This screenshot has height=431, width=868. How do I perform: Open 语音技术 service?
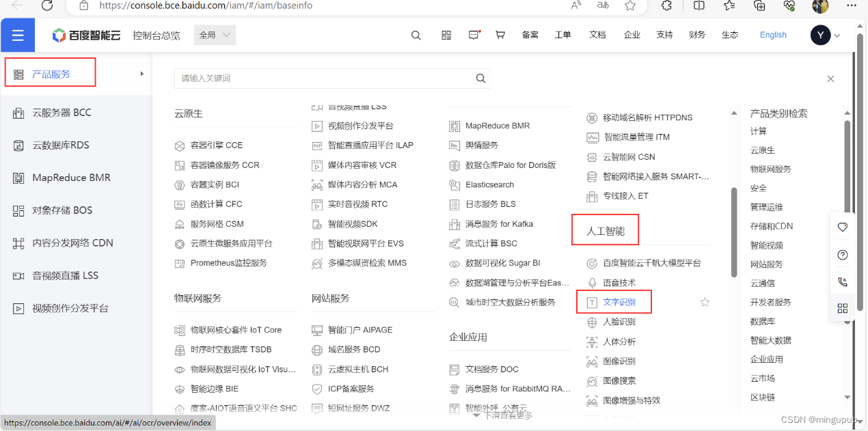click(x=619, y=283)
